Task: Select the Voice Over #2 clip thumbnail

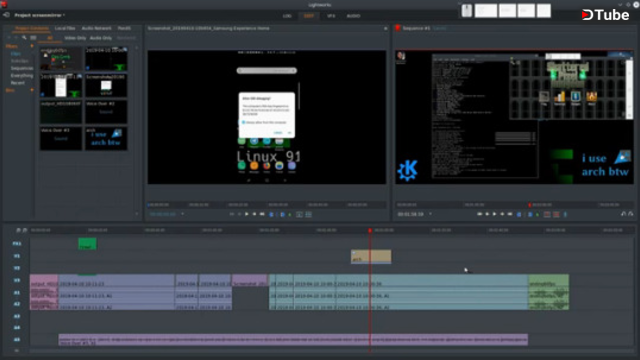Action: click(x=106, y=112)
